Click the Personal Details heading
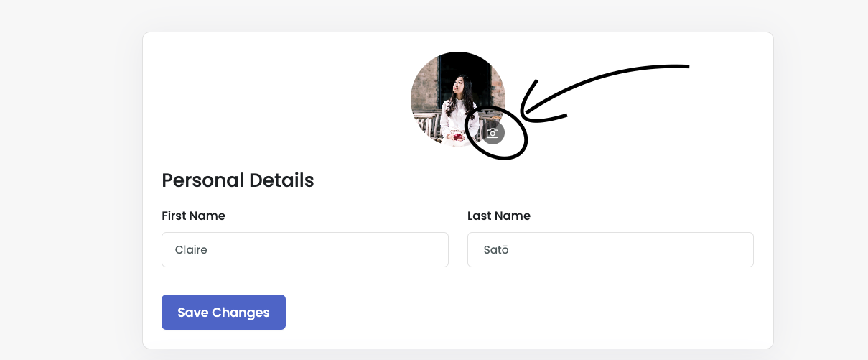The image size is (868, 360). [x=238, y=180]
